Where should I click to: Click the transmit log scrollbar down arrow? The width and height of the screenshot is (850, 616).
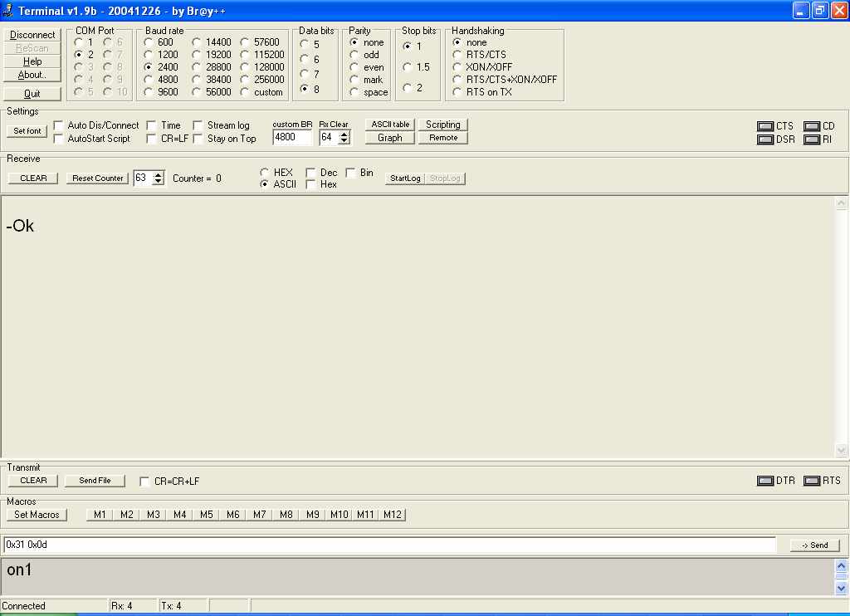pos(841,588)
